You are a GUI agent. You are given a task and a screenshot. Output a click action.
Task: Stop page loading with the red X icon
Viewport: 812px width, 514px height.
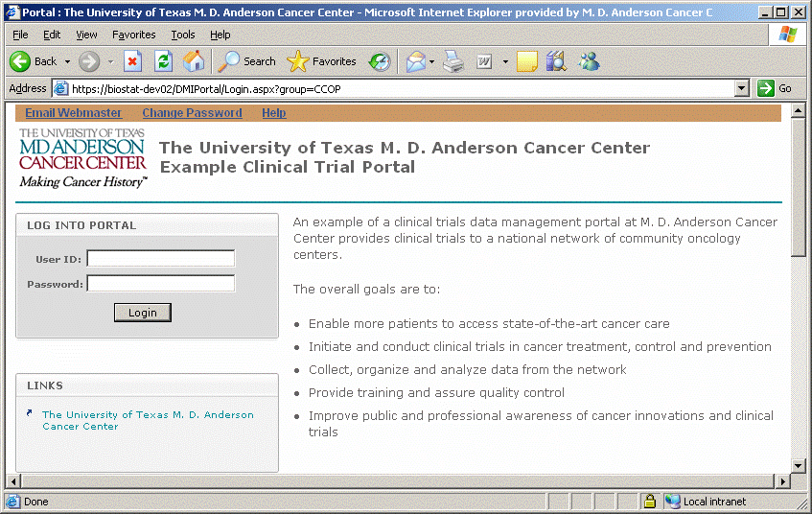(132, 61)
